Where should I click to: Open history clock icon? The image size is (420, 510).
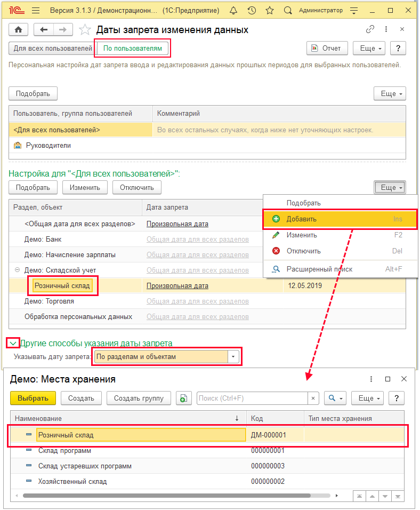click(252, 11)
